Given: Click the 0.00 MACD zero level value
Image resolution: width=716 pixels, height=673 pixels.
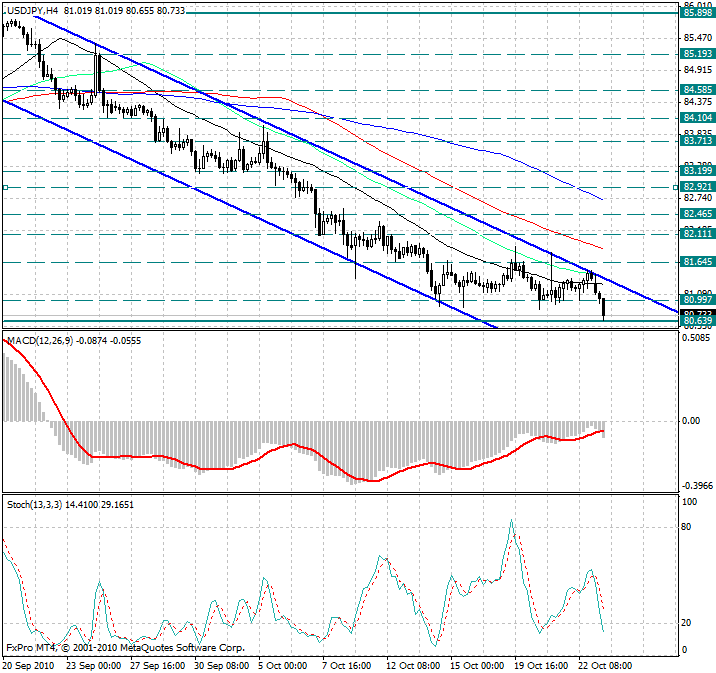Looking at the screenshot, I should 690,421.
